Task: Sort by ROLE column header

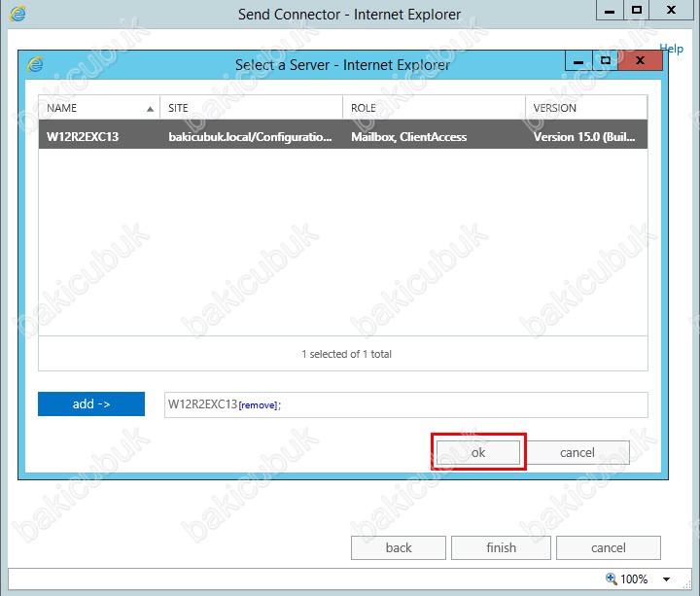Action: coord(434,108)
